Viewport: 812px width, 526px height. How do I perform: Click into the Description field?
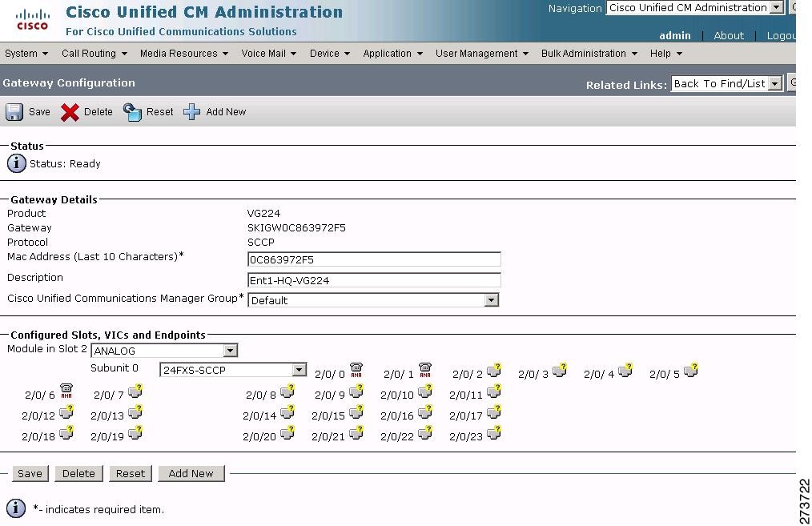click(x=374, y=280)
